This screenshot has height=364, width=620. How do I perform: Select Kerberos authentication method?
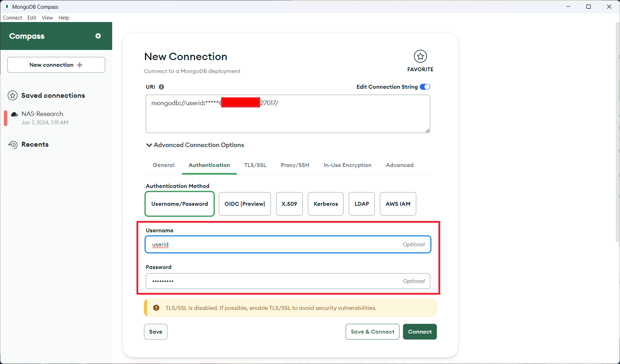click(x=326, y=204)
